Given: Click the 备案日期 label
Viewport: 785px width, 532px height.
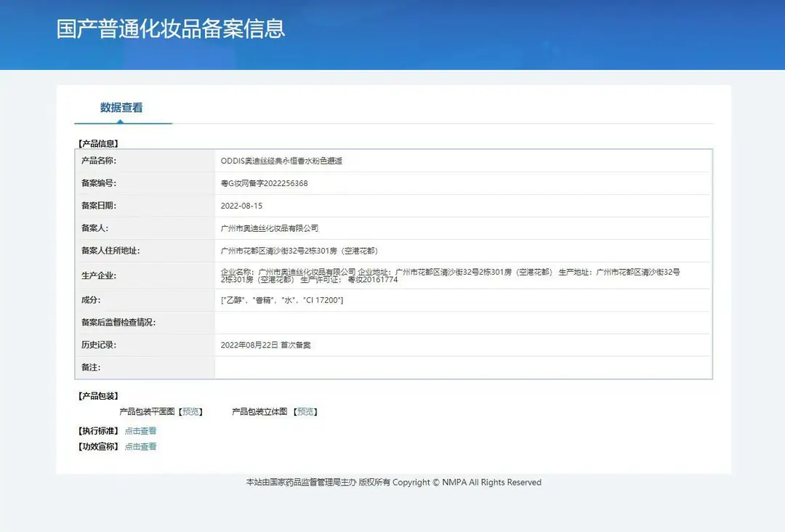Looking at the screenshot, I should (x=99, y=206).
